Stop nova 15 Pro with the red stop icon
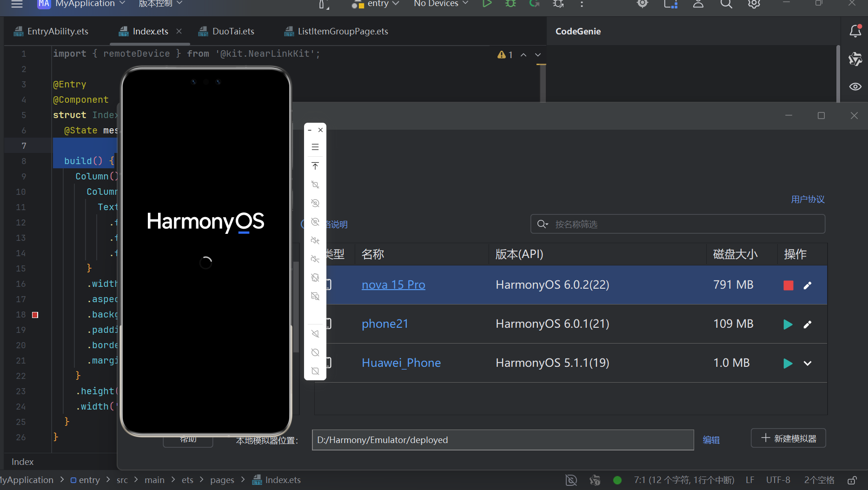 coord(788,285)
